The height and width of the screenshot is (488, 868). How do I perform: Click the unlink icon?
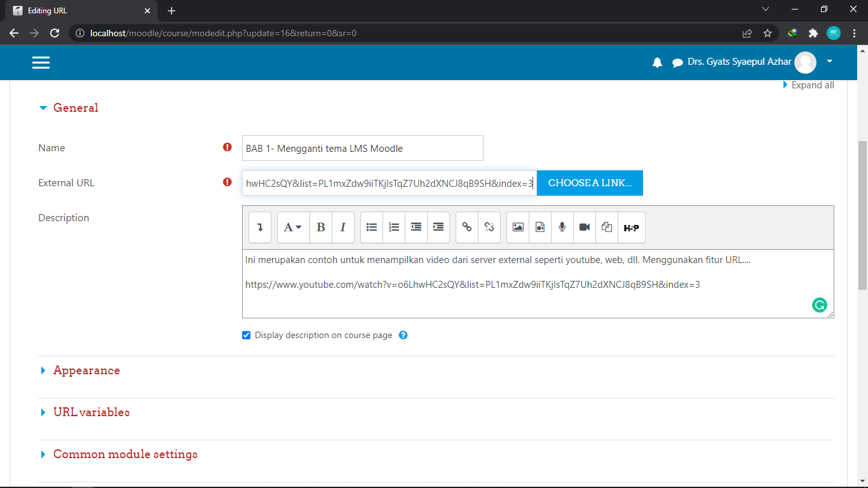tap(489, 227)
